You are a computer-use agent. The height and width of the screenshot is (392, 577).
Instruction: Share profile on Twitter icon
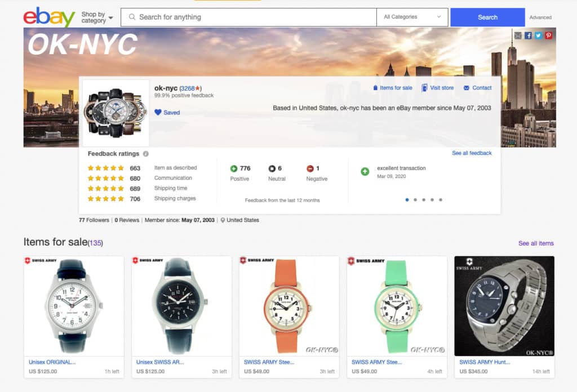(538, 35)
